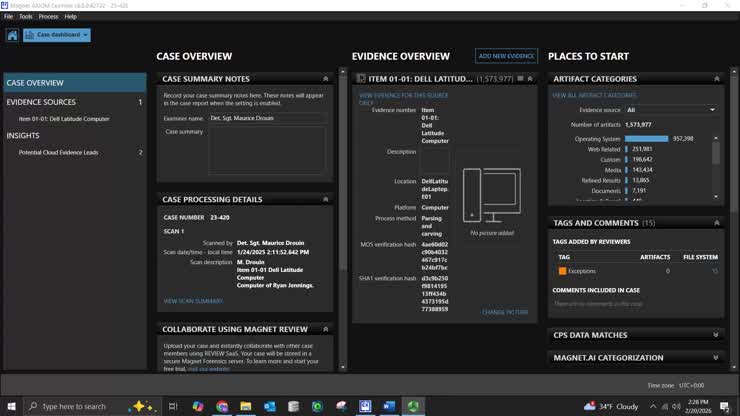The image size is (740, 416).
Task: Click the Web Related artifact count bar
Action: coord(626,149)
